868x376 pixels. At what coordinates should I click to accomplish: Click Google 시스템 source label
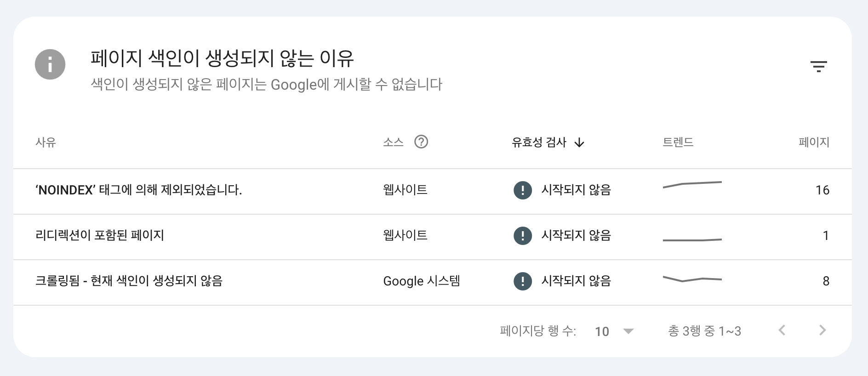[x=422, y=281]
